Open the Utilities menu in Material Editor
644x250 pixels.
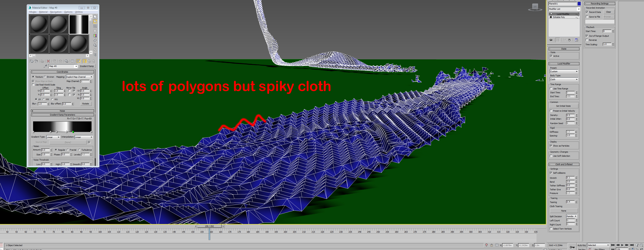(x=79, y=12)
